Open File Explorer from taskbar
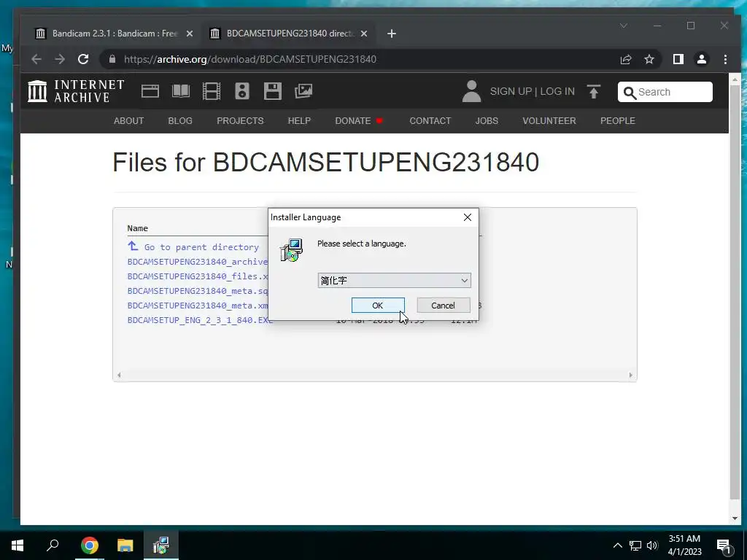This screenshot has height=560, width=747. point(125,545)
